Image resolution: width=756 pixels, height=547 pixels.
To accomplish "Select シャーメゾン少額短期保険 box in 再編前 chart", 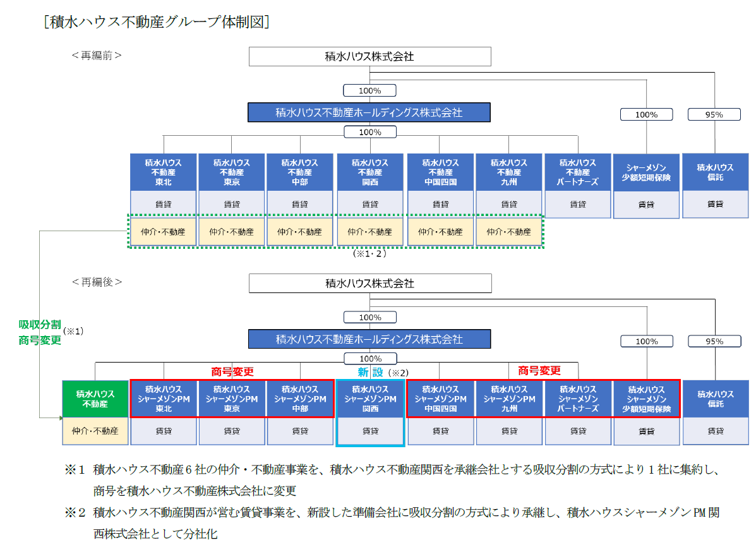I will pyautogui.click(x=646, y=172).
